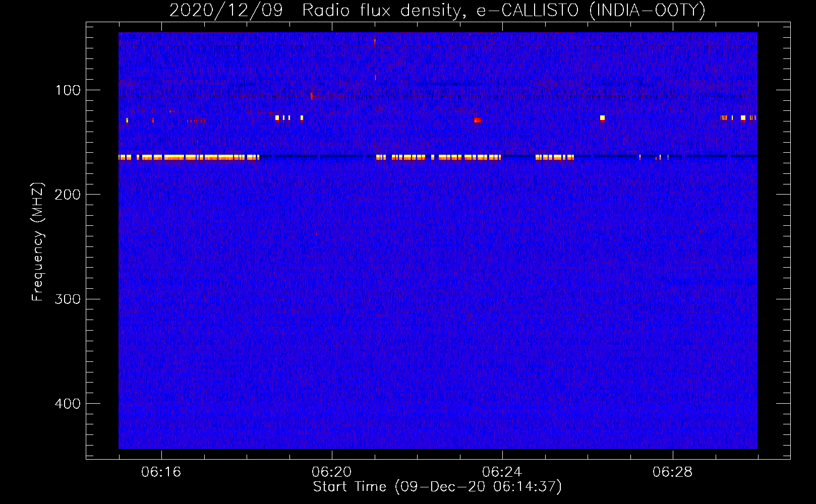Click the 100 frequency tick label
The width and height of the screenshot is (816, 504).
[x=68, y=90]
